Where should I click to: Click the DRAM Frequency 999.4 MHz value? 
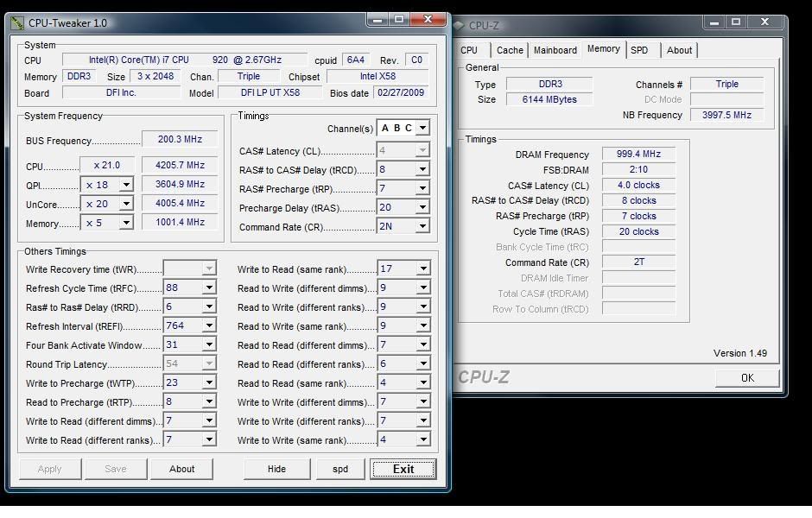pyautogui.click(x=638, y=154)
